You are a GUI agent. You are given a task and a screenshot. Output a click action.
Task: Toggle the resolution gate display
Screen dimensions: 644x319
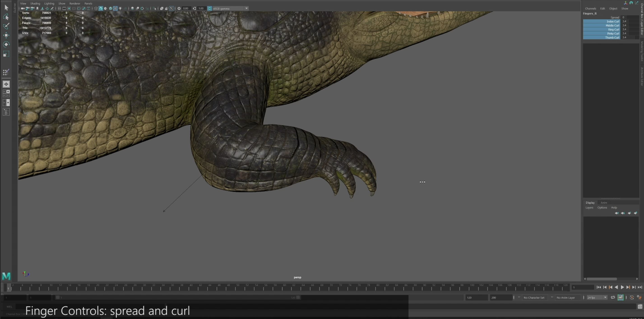(69, 9)
